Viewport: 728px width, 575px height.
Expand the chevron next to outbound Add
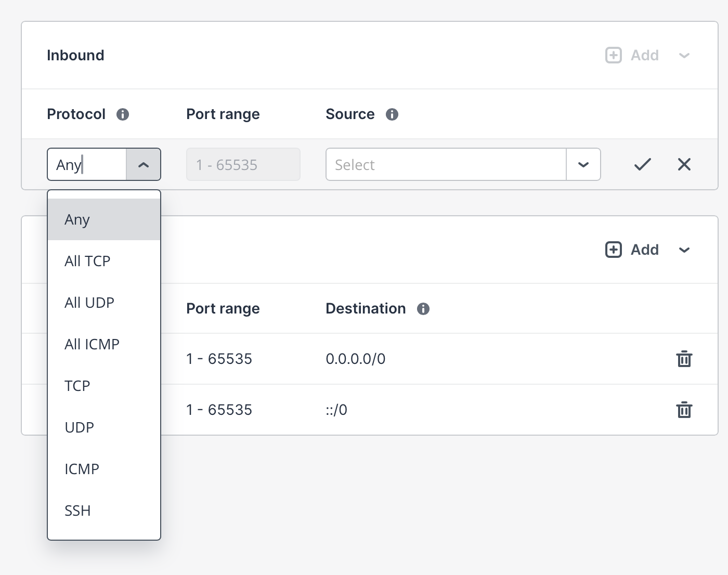click(684, 250)
